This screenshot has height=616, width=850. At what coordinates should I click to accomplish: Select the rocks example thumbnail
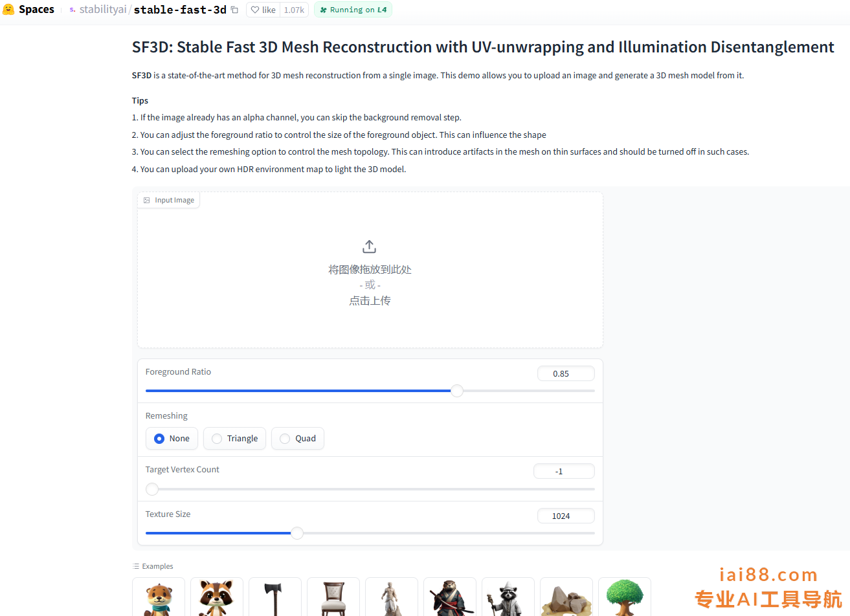pos(566,597)
